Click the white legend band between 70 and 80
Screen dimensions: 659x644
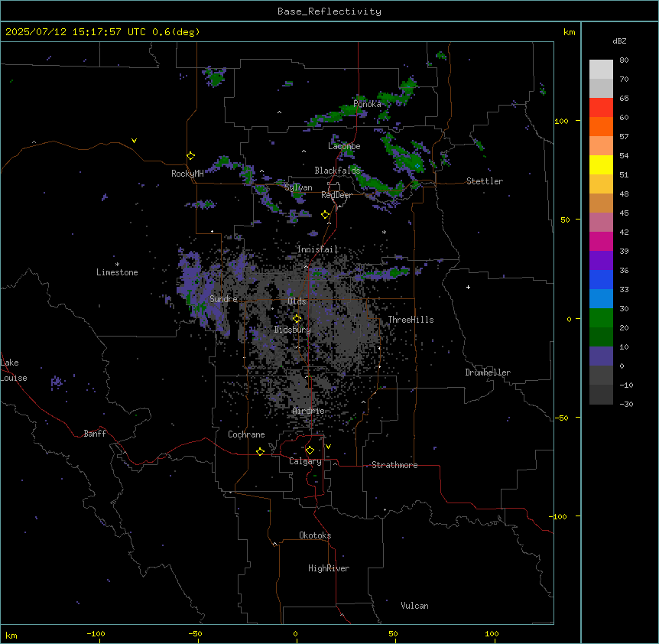(601, 70)
